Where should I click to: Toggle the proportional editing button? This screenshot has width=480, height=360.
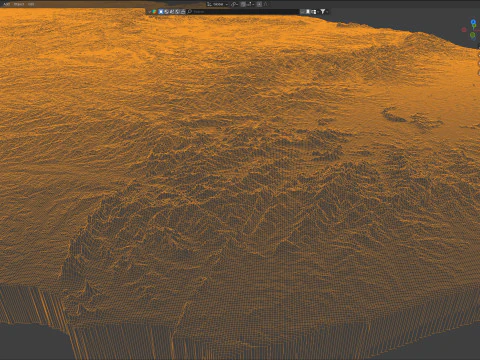click(x=259, y=4)
